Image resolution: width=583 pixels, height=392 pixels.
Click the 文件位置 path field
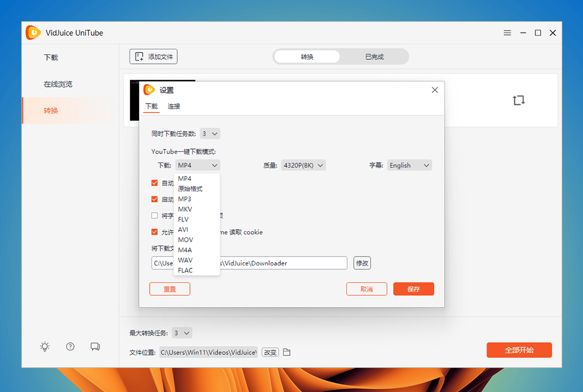209,352
